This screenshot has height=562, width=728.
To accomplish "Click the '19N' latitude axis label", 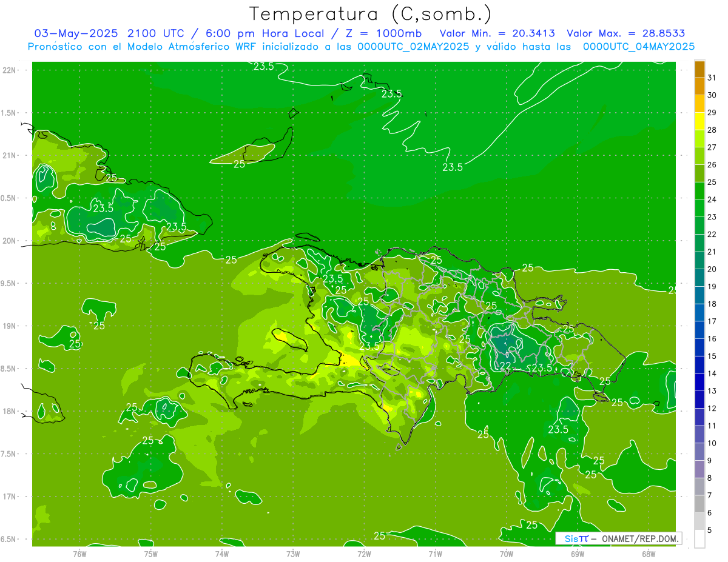I will (x=9, y=326).
